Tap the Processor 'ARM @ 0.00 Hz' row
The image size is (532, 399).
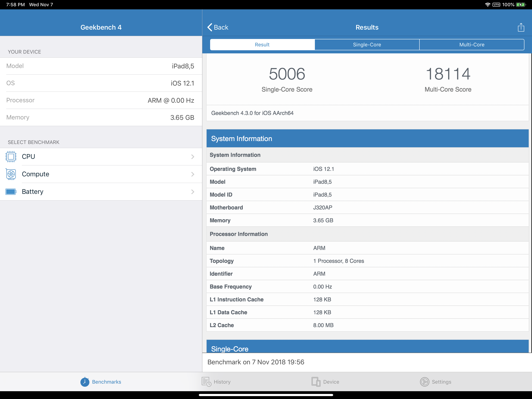(101, 100)
